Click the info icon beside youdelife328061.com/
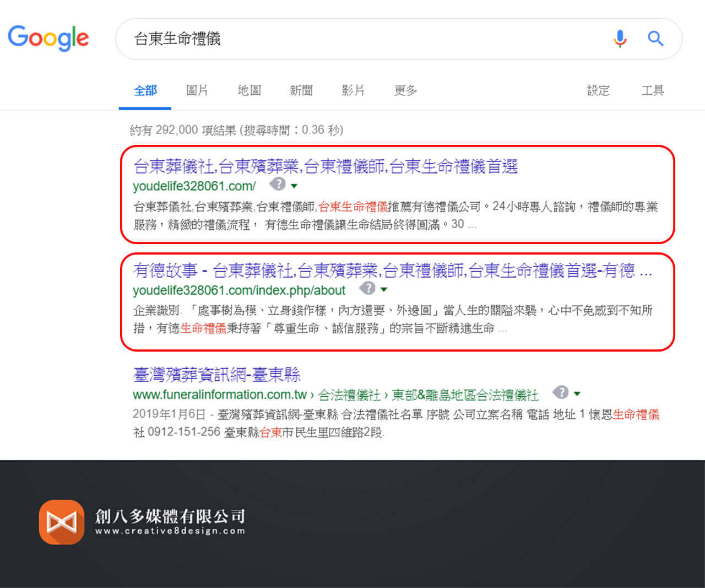Viewport: 705px width, 588px height. click(x=278, y=184)
